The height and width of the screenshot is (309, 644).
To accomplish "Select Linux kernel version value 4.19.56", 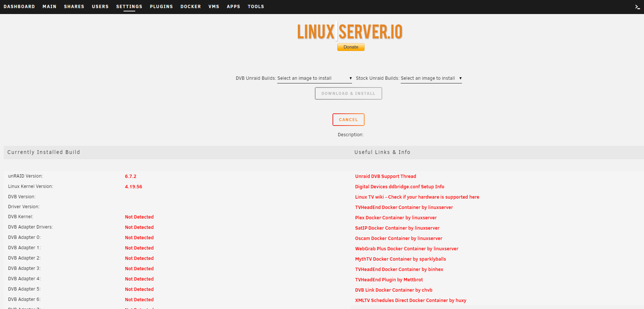I will 133,187.
